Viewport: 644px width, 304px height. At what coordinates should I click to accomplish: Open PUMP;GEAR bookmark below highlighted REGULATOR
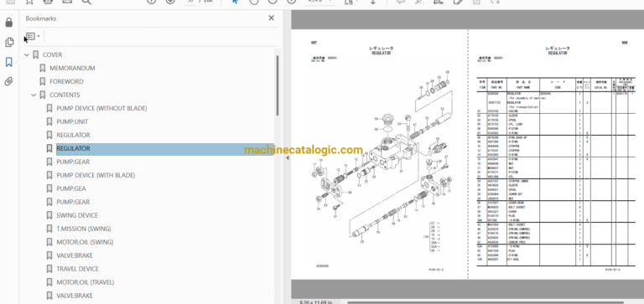click(73, 162)
